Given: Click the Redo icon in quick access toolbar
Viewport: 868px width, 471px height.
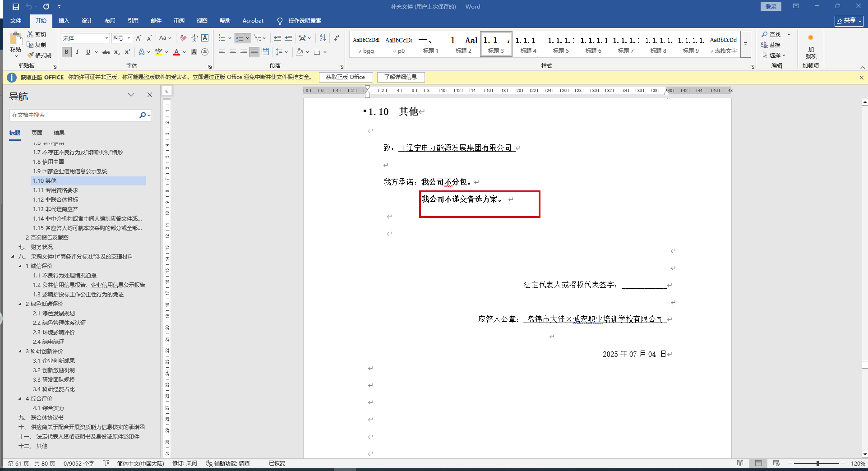Looking at the screenshot, I should (46, 7).
